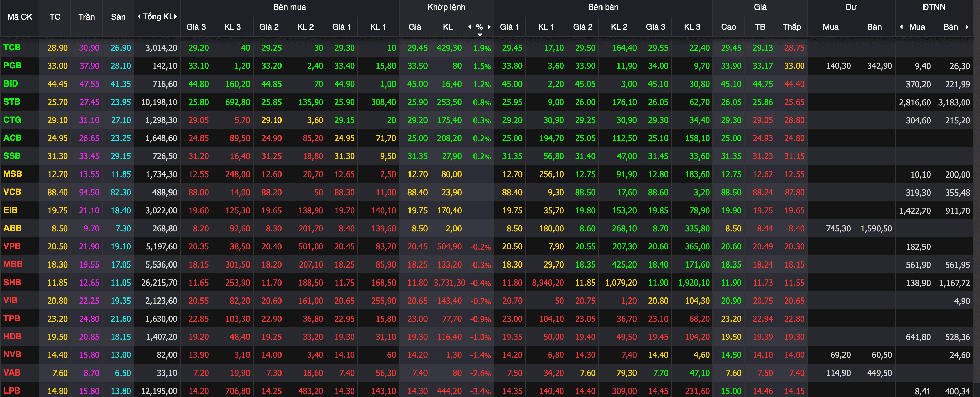980x397 pixels.
Task: Click the Cao price column header
Action: (x=728, y=27)
